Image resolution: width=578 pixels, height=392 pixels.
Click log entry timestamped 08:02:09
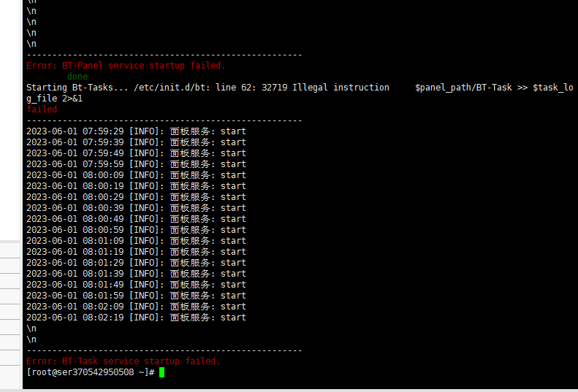[x=136, y=307]
